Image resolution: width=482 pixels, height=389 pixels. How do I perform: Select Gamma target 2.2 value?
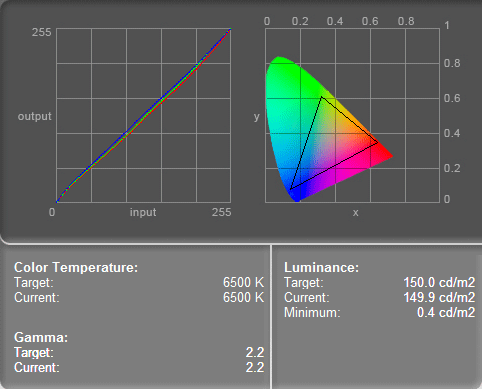pyautogui.click(x=255, y=352)
